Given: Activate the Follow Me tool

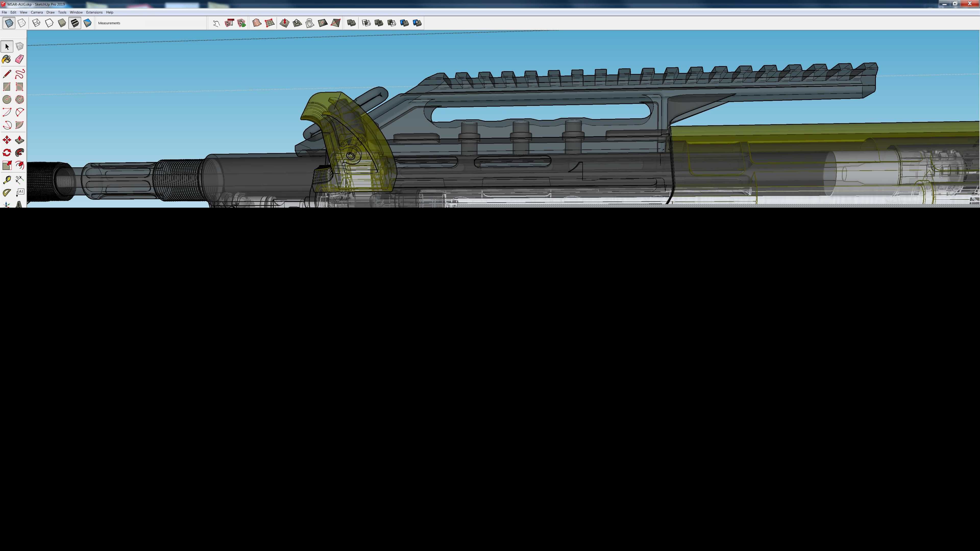Looking at the screenshot, I should (x=19, y=153).
